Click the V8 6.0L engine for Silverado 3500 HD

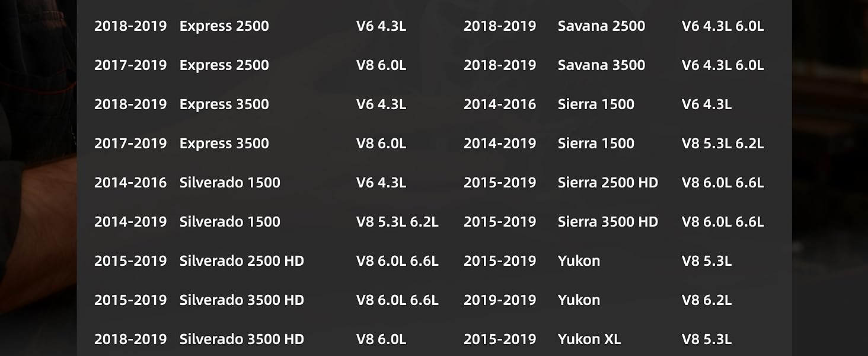[x=381, y=339]
